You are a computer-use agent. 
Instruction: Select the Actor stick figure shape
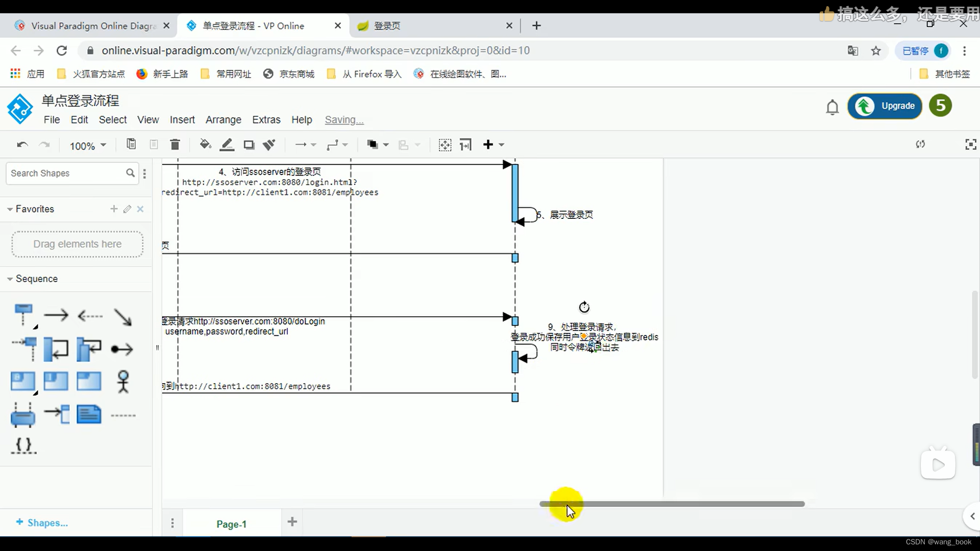(x=123, y=382)
